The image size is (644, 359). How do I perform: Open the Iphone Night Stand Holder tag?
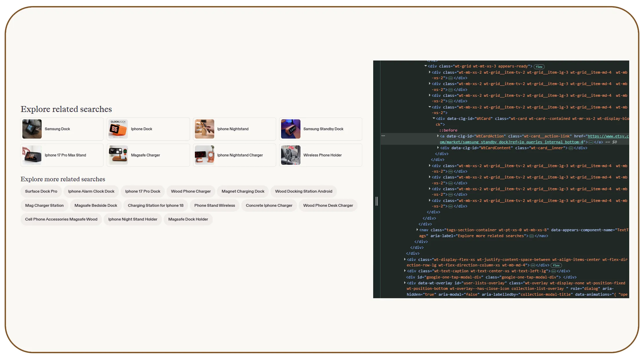point(133,219)
